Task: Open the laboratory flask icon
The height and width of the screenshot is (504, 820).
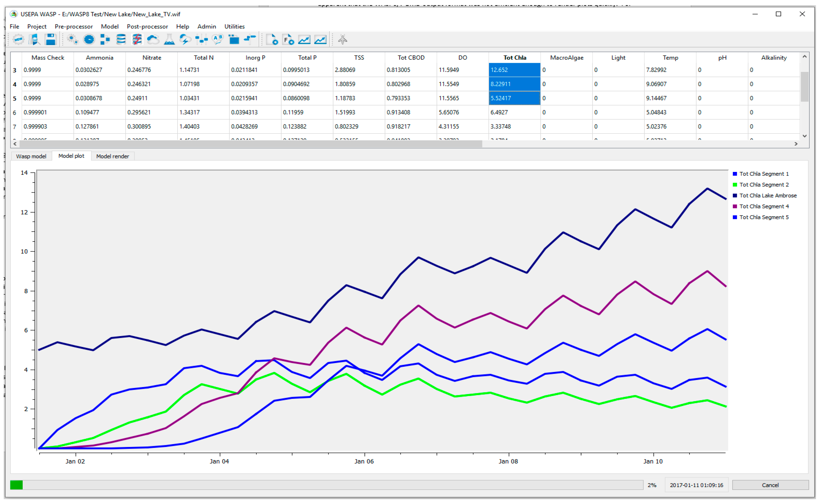Action: [169, 40]
